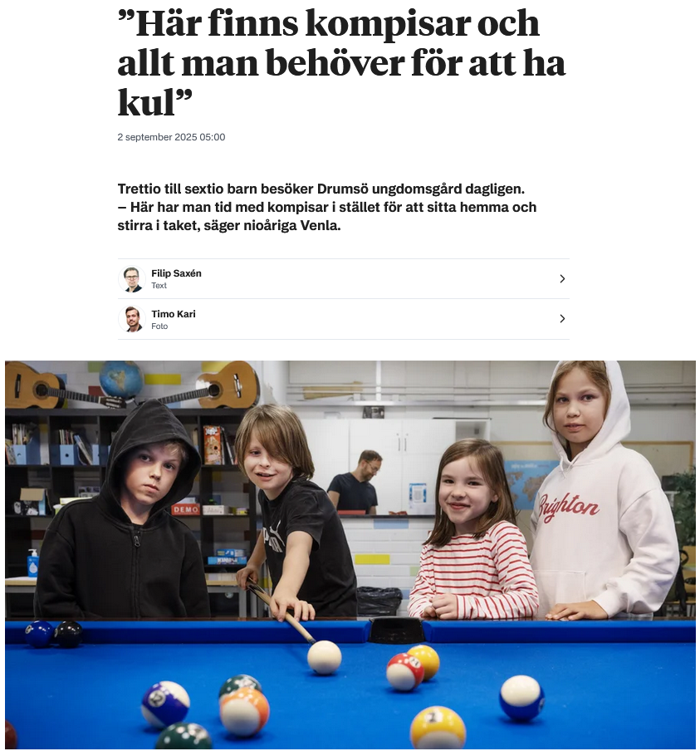The width and height of the screenshot is (700, 756).
Task: Open Filip Saxén's profile photo
Action: coord(132,279)
